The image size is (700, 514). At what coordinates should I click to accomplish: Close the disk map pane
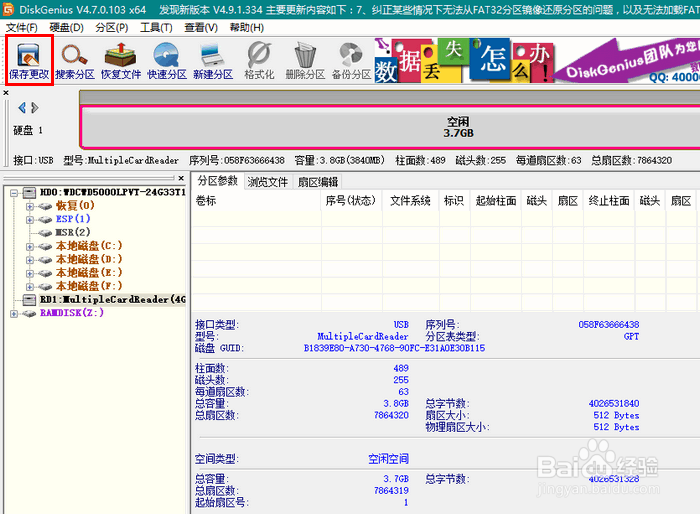pyautogui.click(x=6, y=93)
